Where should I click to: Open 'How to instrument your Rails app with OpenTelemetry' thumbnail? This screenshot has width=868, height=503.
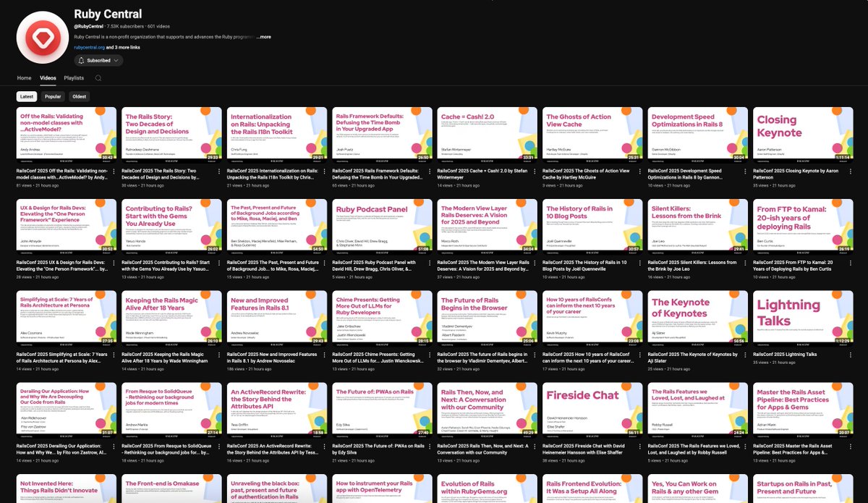point(382,489)
